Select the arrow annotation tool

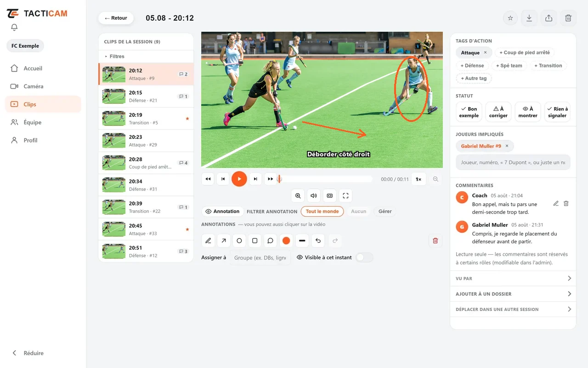(224, 241)
